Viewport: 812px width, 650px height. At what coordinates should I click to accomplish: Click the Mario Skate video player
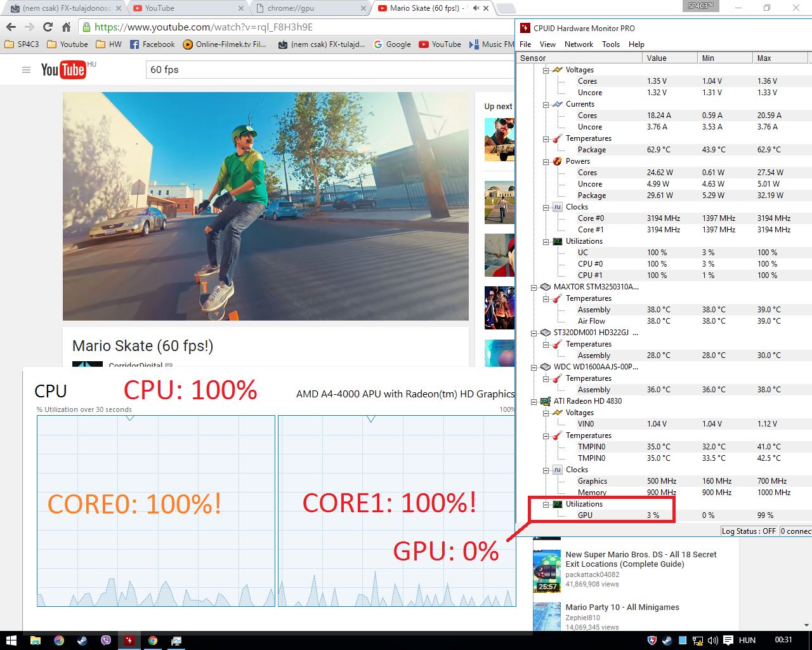(266, 206)
